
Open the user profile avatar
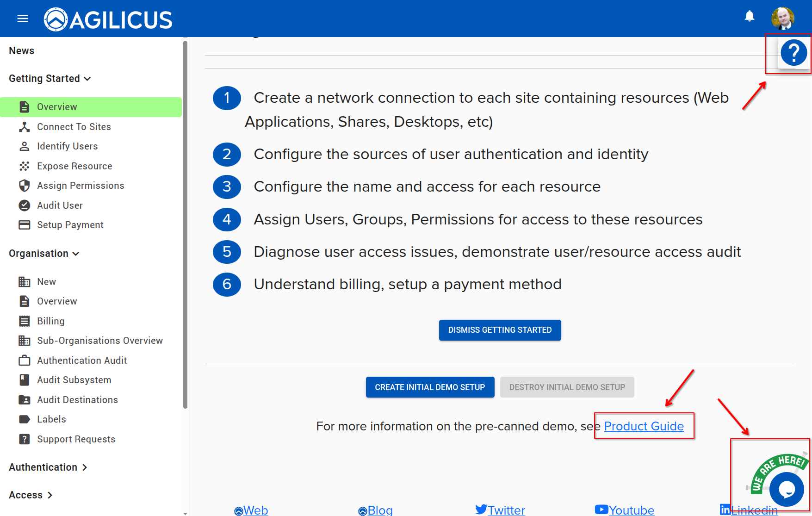tap(782, 19)
